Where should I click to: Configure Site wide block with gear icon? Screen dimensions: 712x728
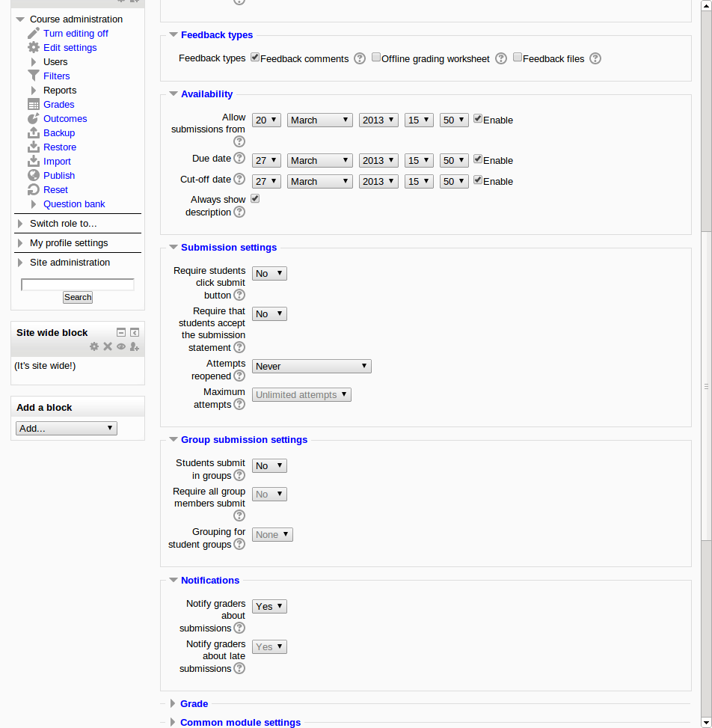94,346
